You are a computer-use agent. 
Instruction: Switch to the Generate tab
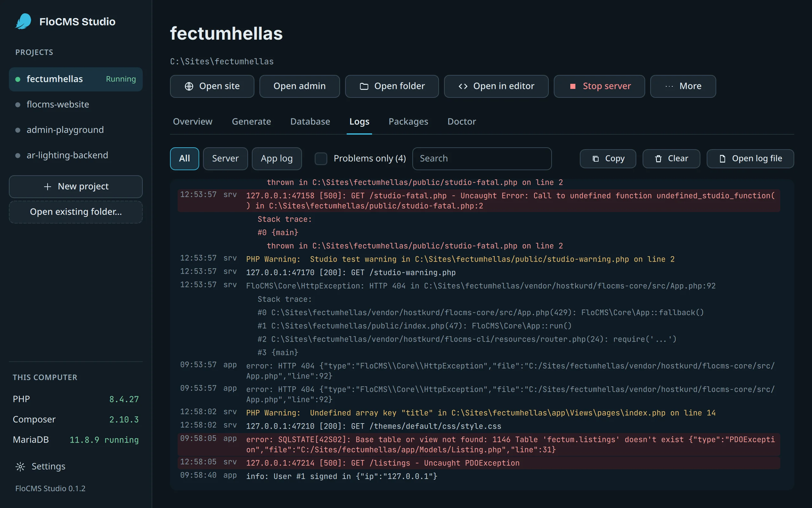tap(251, 121)
